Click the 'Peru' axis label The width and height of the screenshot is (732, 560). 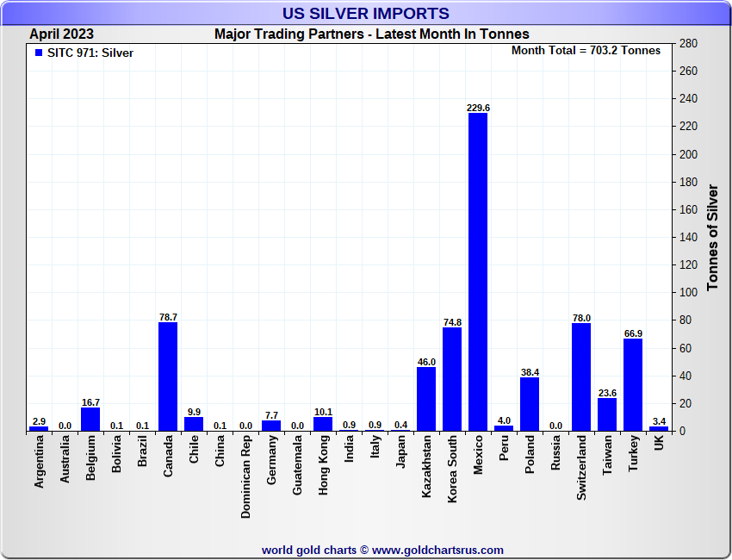[504, 448]
